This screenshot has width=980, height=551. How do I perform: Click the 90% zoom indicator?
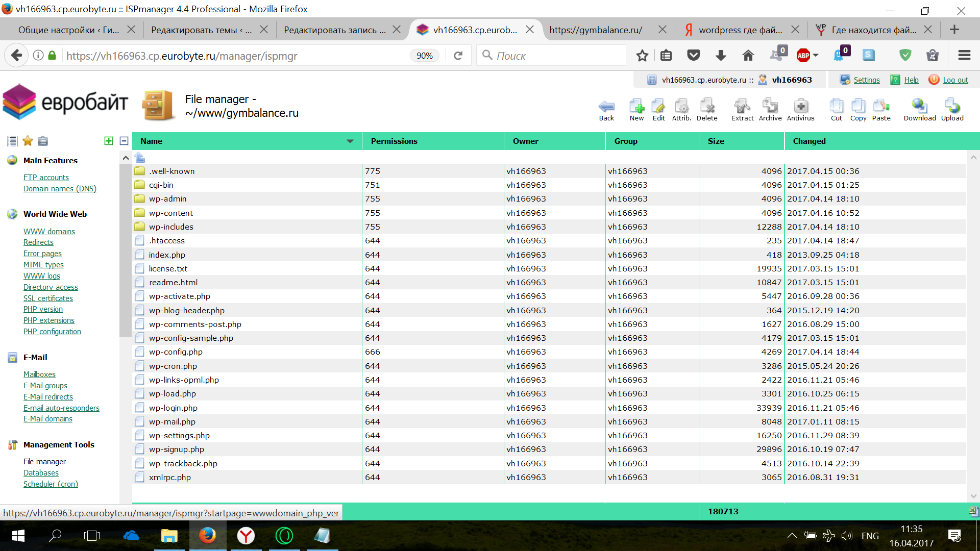(x=425, y=56)
